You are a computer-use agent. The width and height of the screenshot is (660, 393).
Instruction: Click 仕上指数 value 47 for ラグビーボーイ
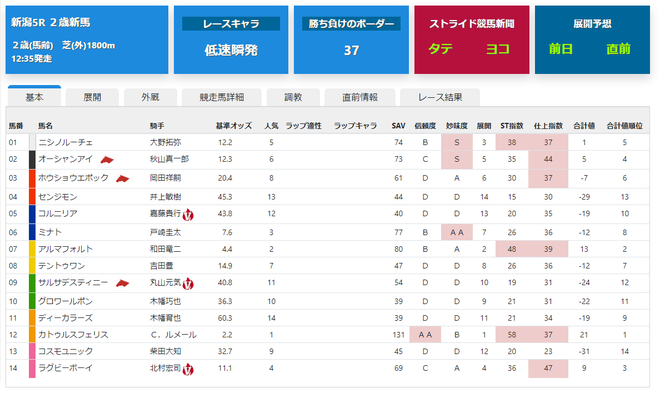coord(548,368)
